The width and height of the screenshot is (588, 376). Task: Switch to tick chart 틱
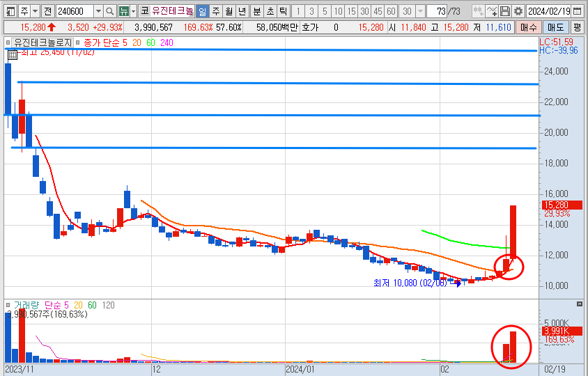pos(283,11)
